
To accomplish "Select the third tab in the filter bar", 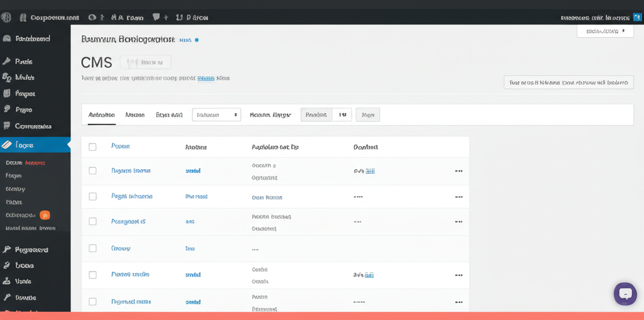I will point(169,115).
